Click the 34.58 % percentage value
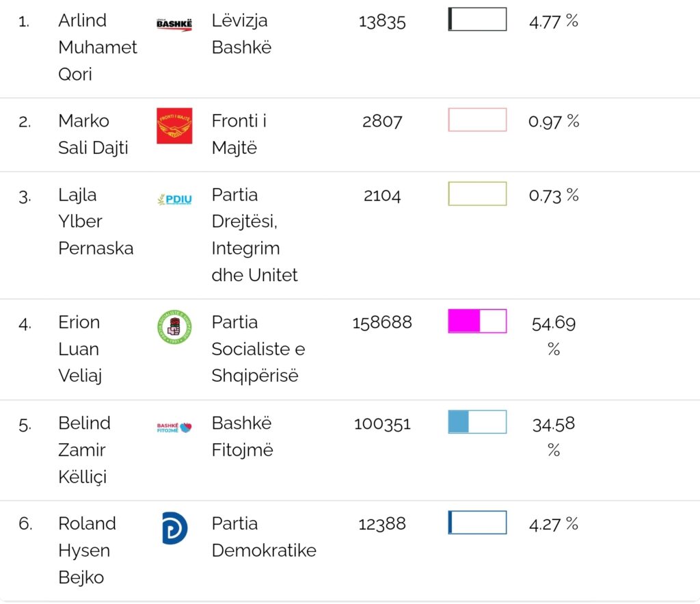 [x=554, y=436]
